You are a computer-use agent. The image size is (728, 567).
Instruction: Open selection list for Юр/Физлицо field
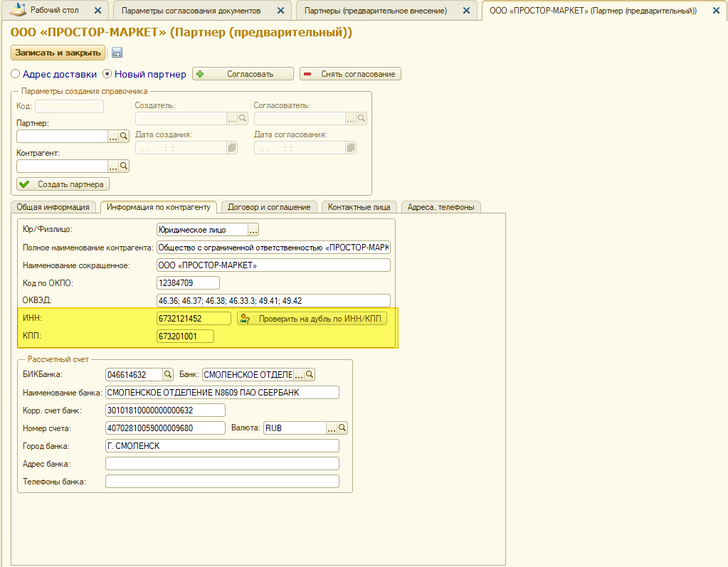pos(253,230)
